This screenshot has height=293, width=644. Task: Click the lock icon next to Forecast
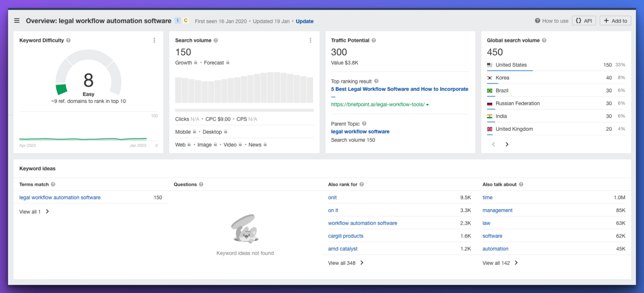point(228,63)
